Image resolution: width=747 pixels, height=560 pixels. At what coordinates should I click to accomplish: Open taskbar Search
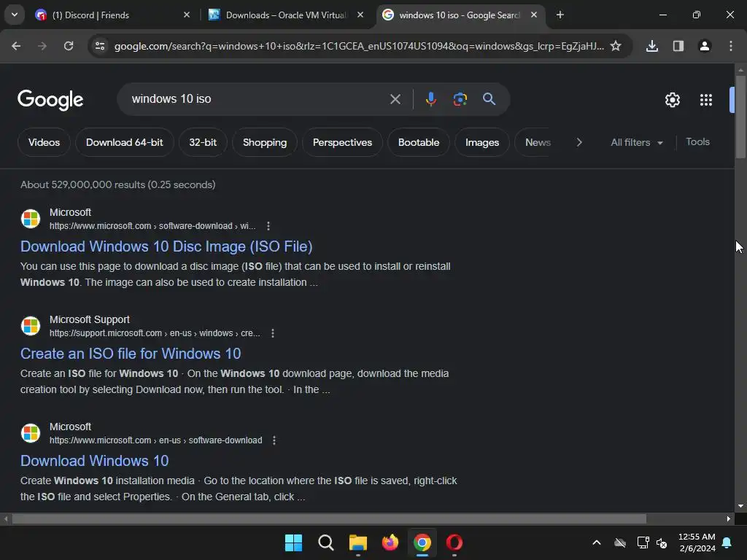click(326, 542)
